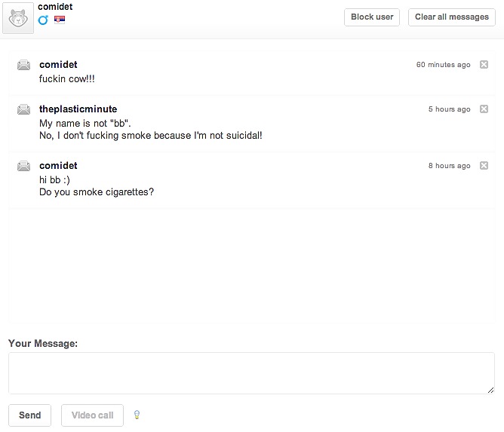504x432 pixels.
Task: Start a Video call
Action: (92, 415)
